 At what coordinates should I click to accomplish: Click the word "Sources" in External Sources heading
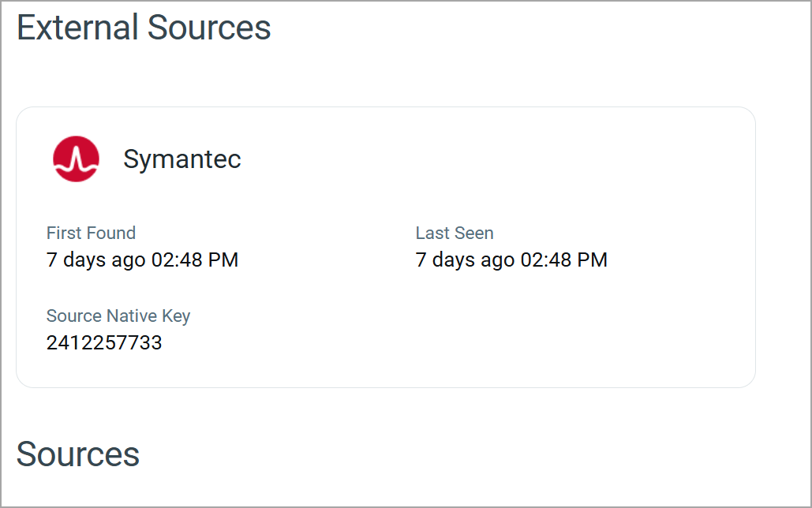(x=209, y=28)
